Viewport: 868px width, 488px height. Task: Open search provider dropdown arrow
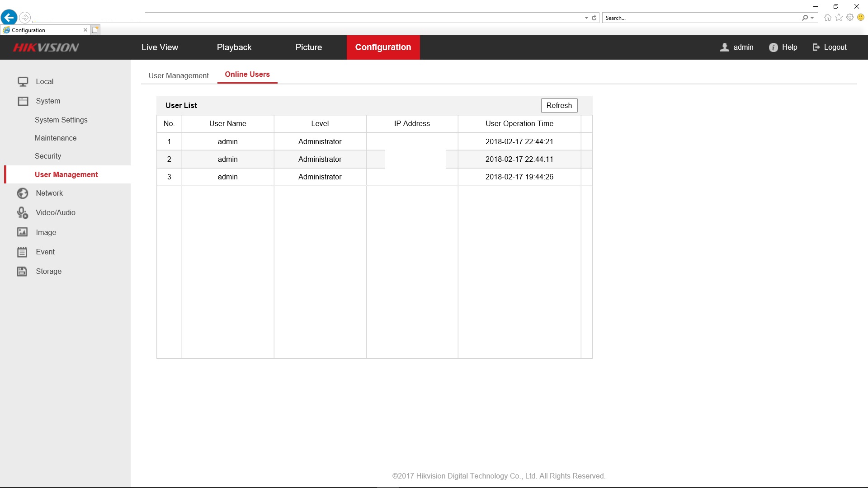[812, 18]
